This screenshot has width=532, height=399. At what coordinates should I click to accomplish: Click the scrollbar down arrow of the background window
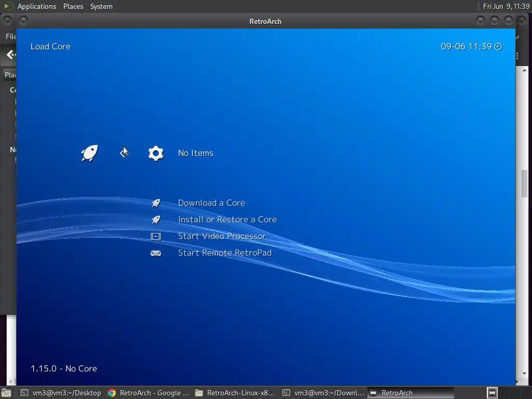tap(525, 374)
